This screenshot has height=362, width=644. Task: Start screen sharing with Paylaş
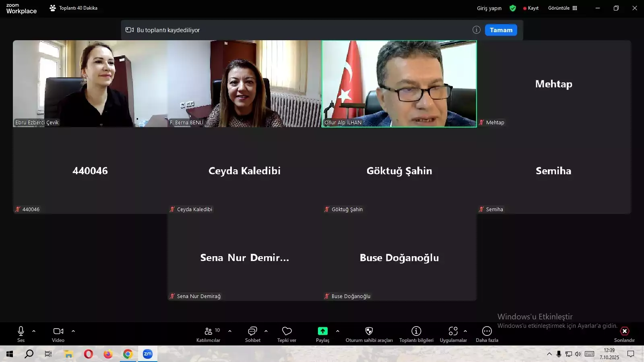click(x=322, y=334)
